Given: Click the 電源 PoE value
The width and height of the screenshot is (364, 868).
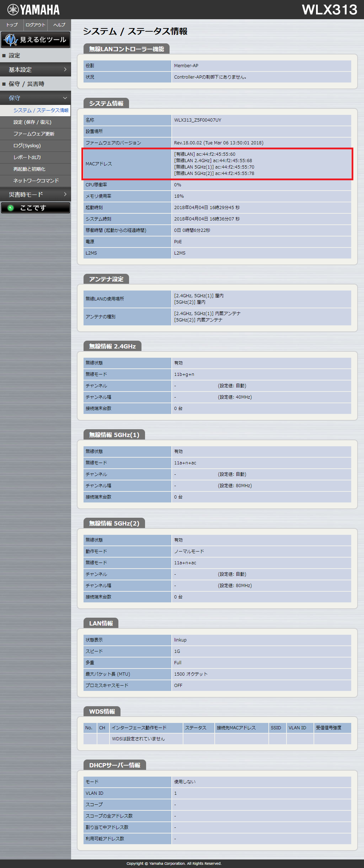Looking at the screenshot, I should (x=178, y=242).
